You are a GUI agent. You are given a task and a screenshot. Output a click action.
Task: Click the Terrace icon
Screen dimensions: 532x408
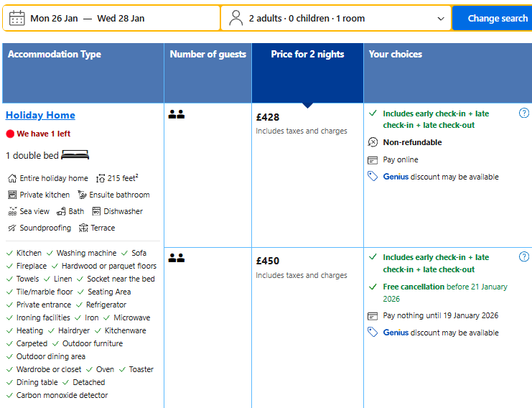pyautogui.click(x=83, y=228)
